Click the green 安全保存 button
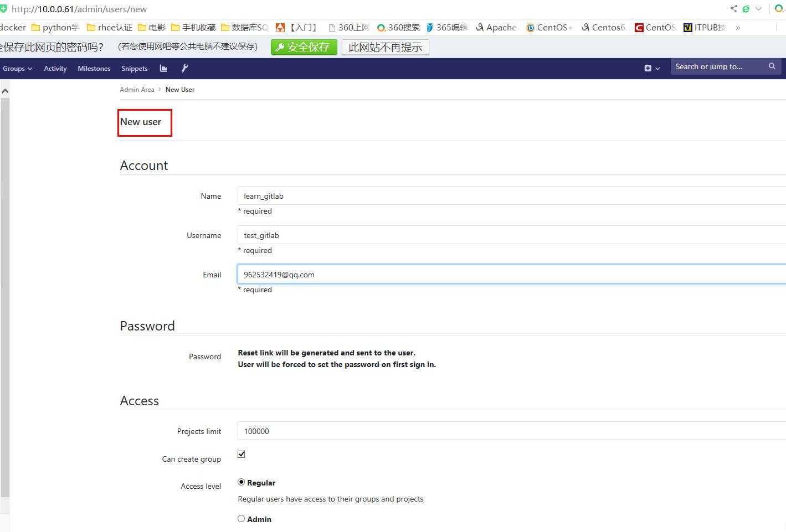 (x=304, y=47)
